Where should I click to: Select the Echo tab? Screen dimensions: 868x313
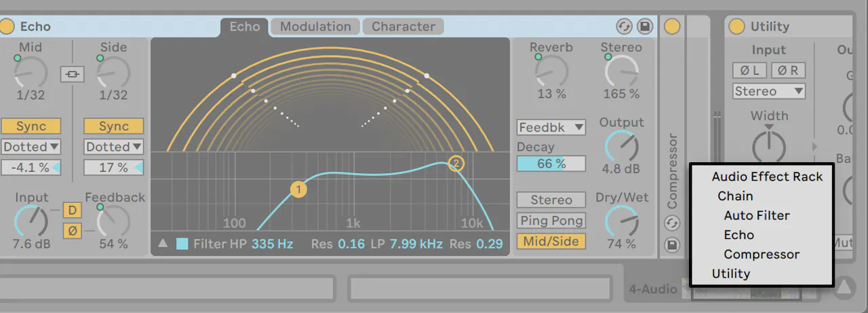coord(244,26)
